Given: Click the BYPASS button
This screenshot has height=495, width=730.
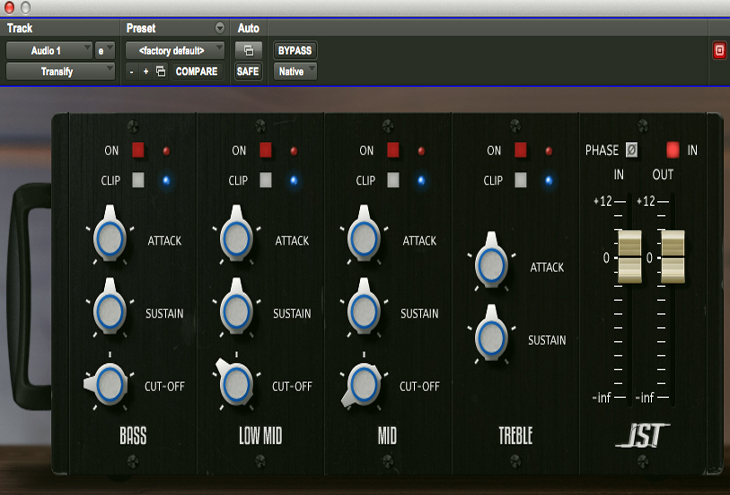Looking at the screenshot, I should [294, 50].
